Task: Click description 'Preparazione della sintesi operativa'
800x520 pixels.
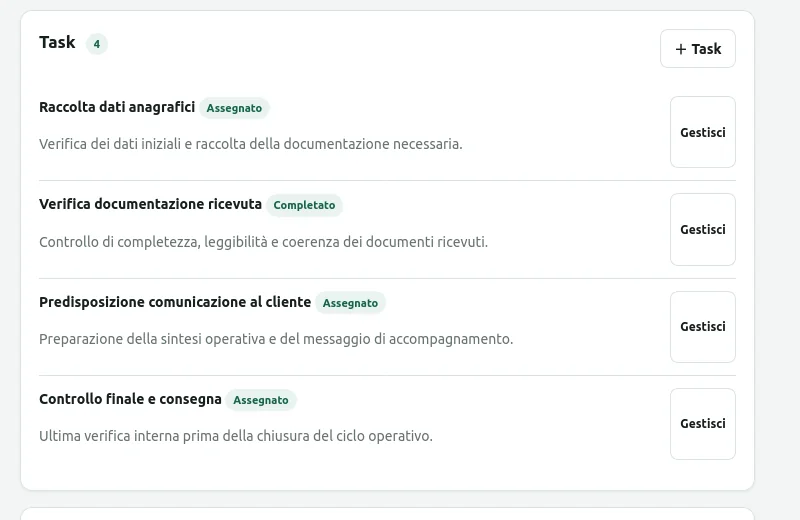Action: pyautogui.click(x=276, y=339)
